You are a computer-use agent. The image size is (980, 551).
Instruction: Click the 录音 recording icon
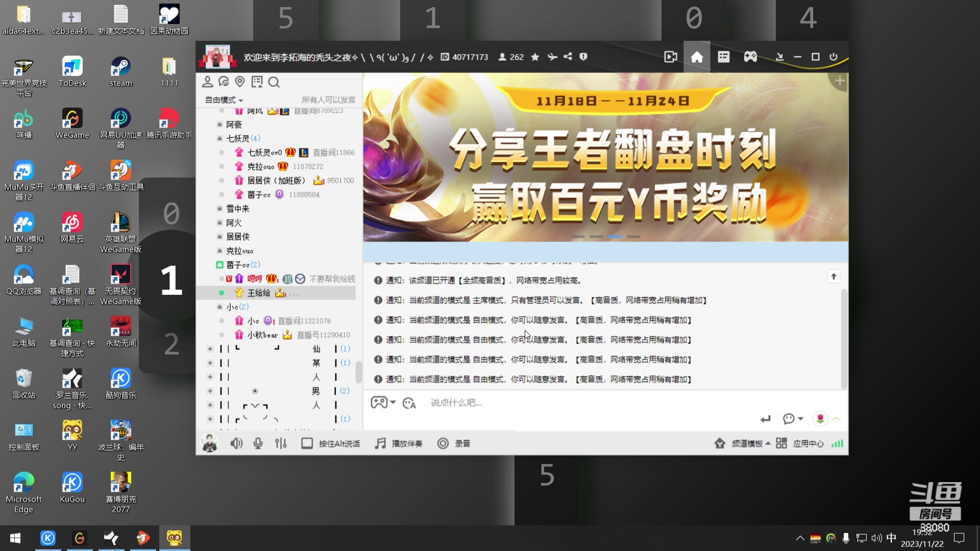(x=443, y=443)
